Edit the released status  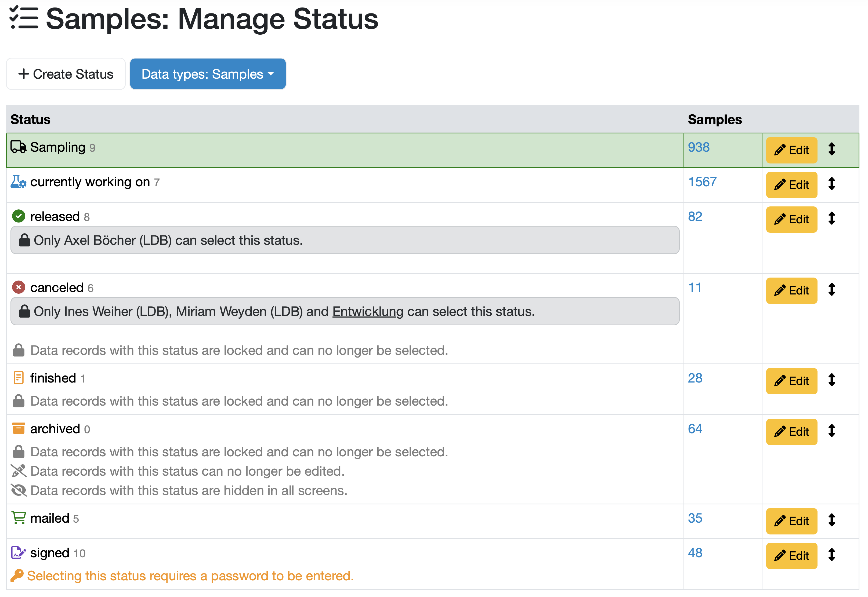tap(791, 219)
